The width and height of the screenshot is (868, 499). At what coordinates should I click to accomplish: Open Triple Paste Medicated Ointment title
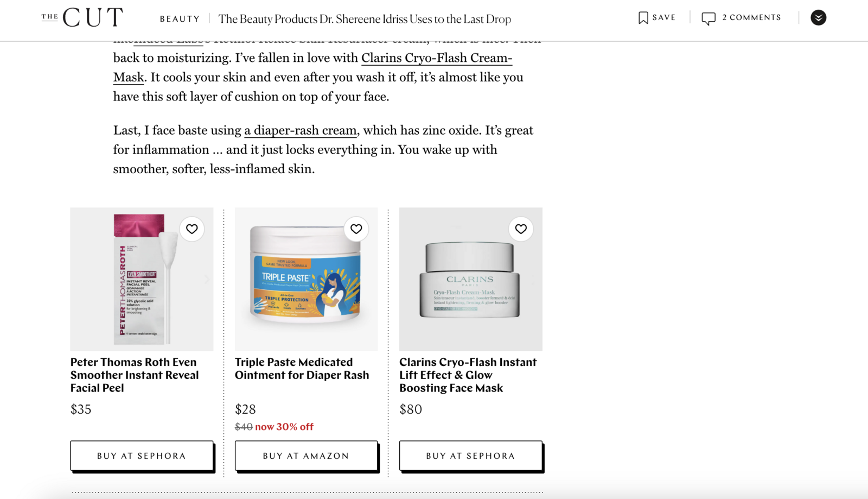[x=302, y=369]
